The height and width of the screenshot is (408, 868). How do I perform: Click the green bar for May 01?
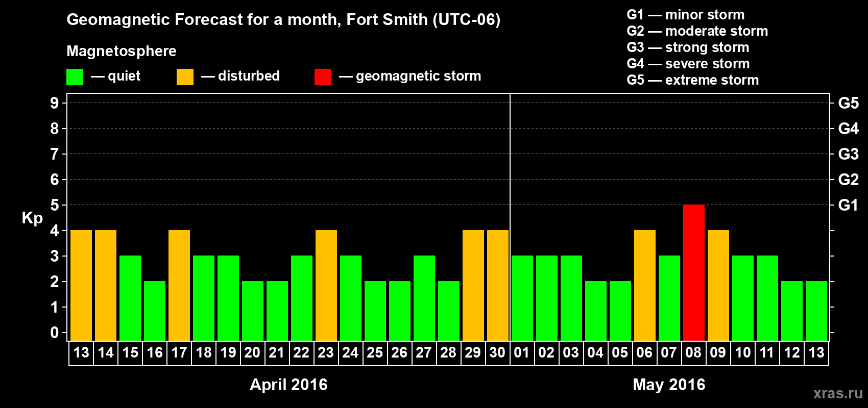tap(522, 298)
